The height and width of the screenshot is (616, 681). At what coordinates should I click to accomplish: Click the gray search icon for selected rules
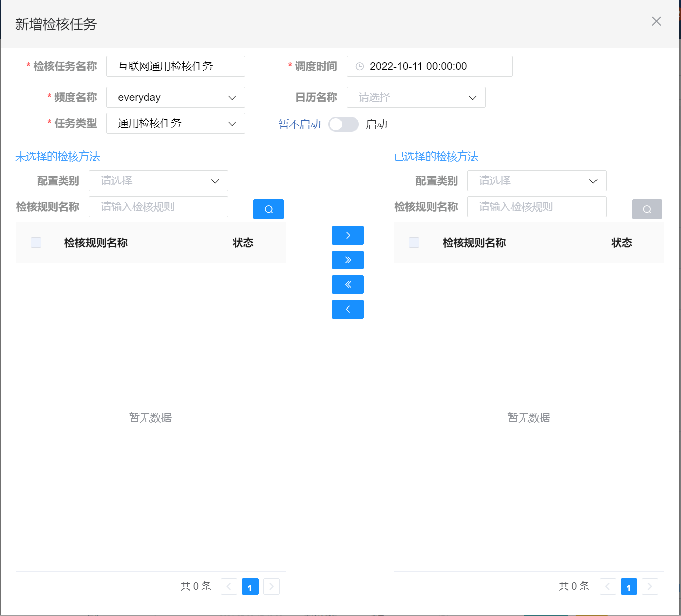pyautogui.click(x=647, y=209)
